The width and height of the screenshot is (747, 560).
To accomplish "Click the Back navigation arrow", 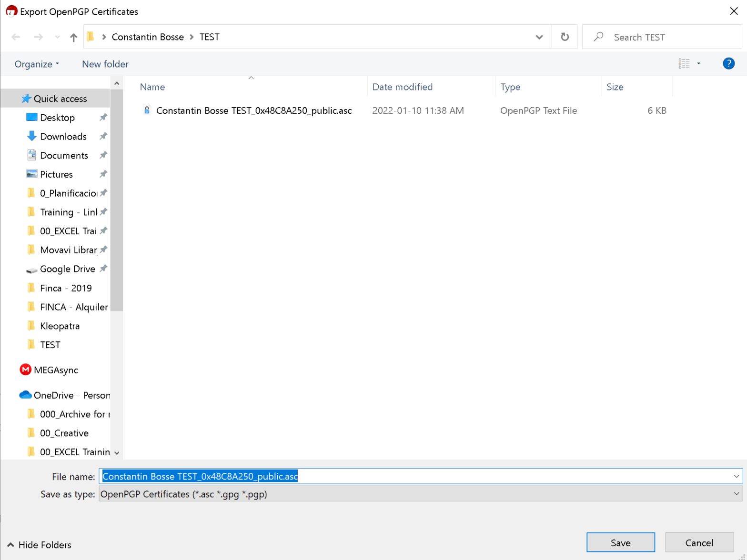I will point(16,37).
